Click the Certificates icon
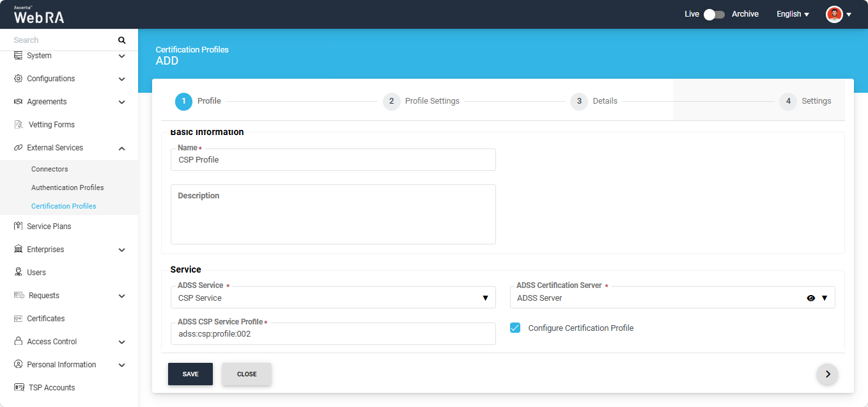The width and height of the screenshot is (868, 407). [18, 318]
